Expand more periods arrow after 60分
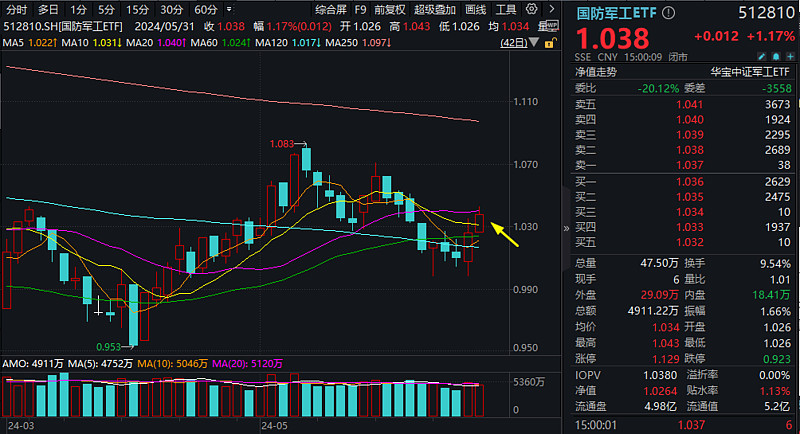 coord(230,9)
